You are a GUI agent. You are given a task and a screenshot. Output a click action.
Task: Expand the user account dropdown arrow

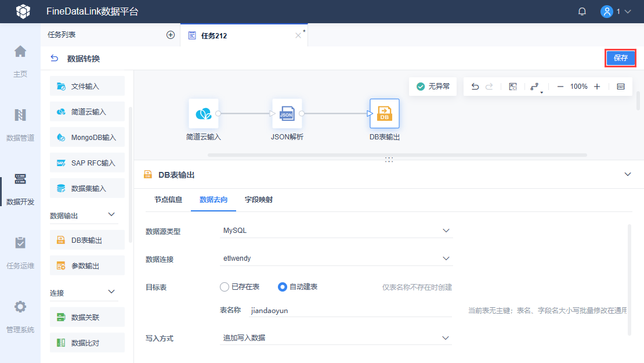pos(628,12)
